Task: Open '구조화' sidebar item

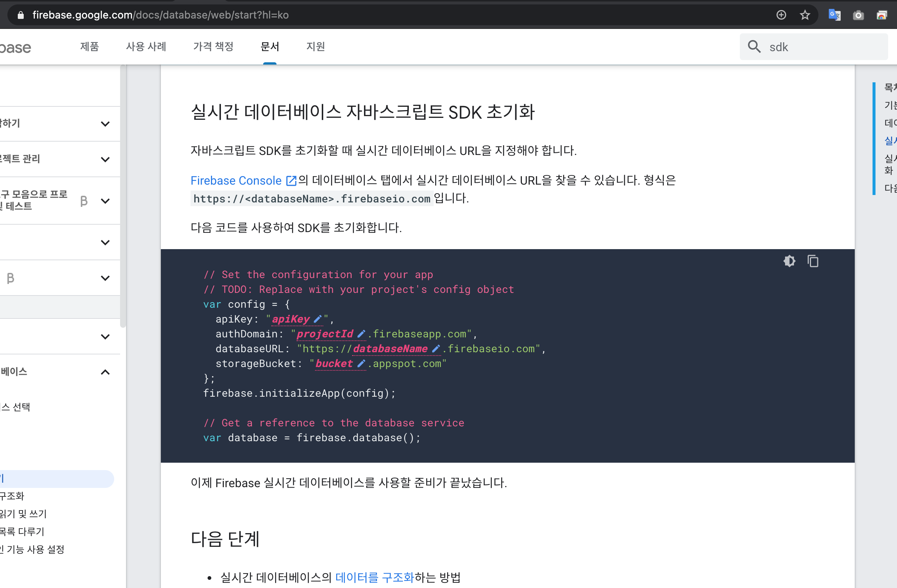Action: point(12,496)
